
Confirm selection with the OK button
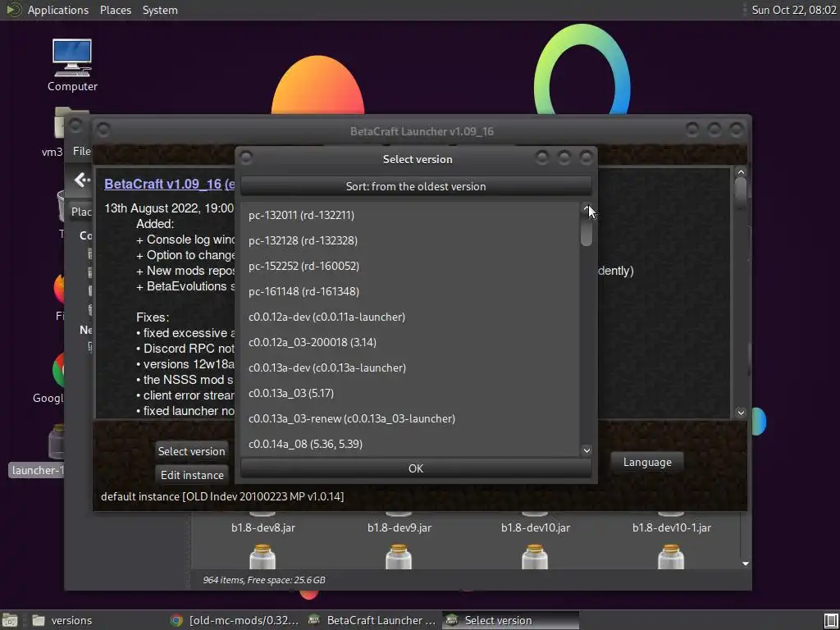pyautogui.click(x=416, y=468)
